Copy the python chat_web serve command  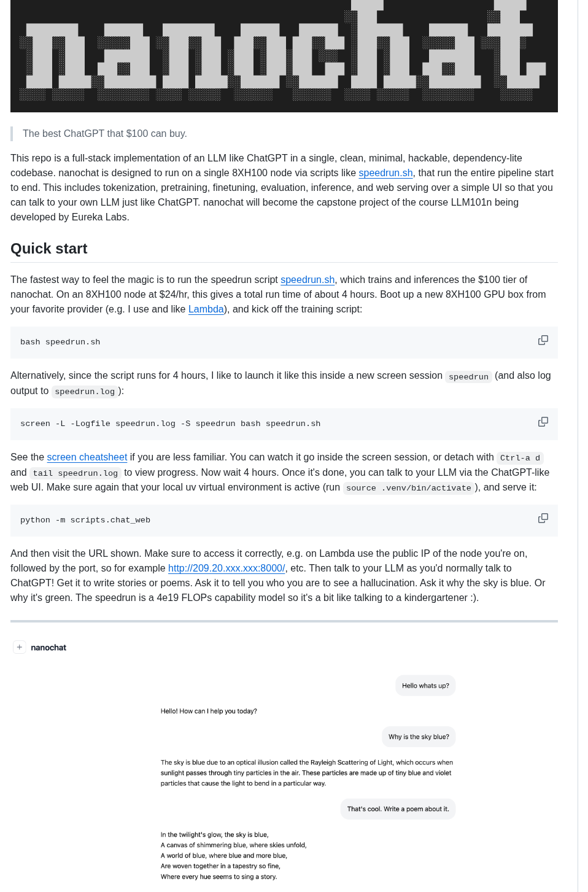[543, 518]
